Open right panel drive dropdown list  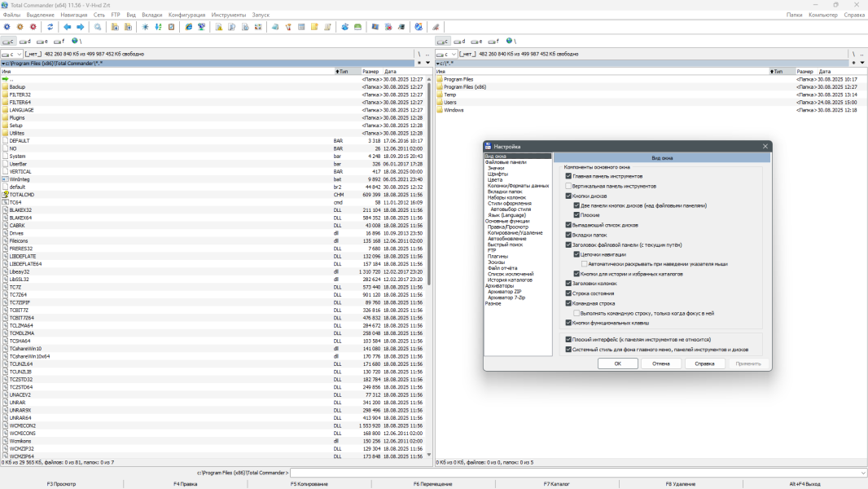[447, 54]
